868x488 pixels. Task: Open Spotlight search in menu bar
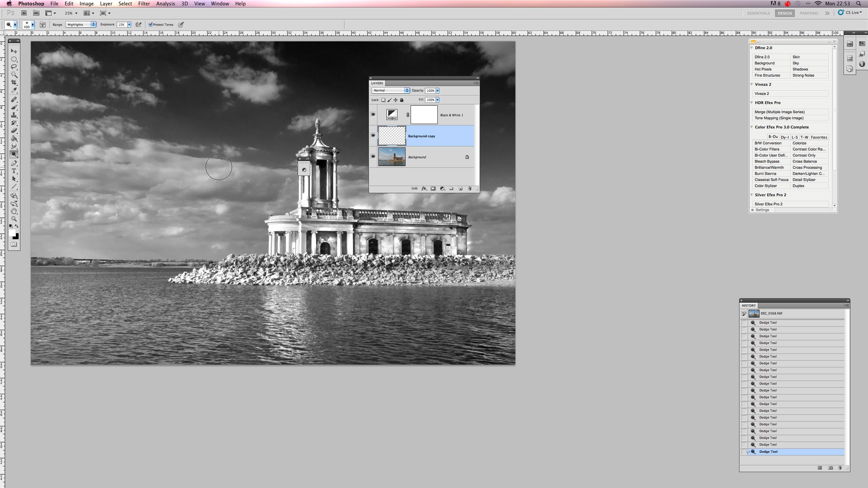tap(859, 4)
